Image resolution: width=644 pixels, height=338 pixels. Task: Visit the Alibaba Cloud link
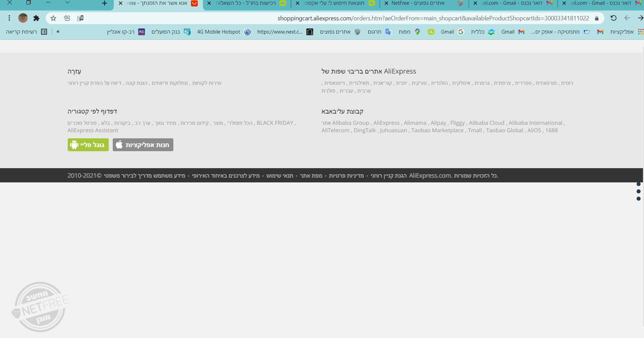click(x=487, y=123)
